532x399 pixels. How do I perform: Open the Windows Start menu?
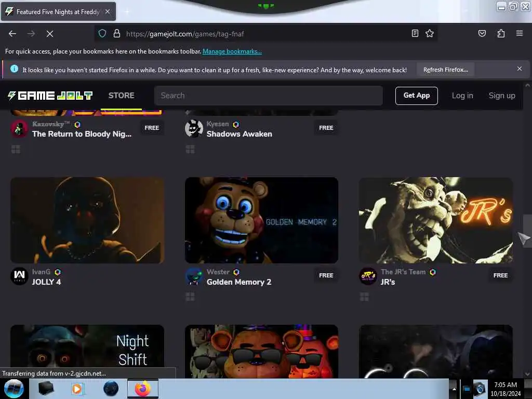point(14,389)
